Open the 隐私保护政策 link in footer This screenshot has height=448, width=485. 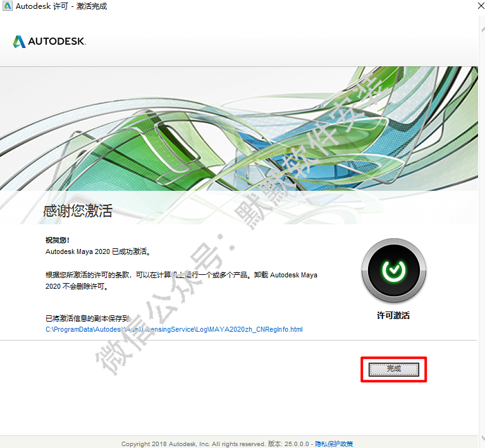[x=334, y=444]
